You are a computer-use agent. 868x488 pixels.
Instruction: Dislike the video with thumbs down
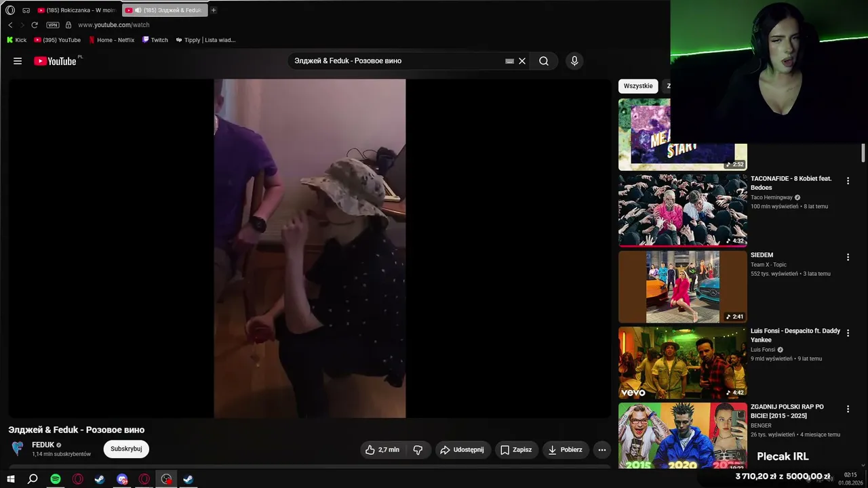[418, 449]
